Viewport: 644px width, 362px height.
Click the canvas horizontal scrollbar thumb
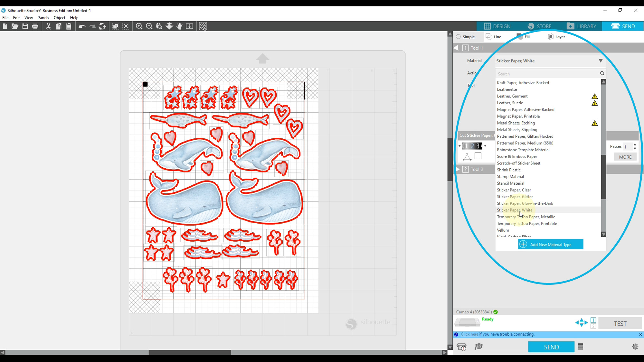coord(190,353)
